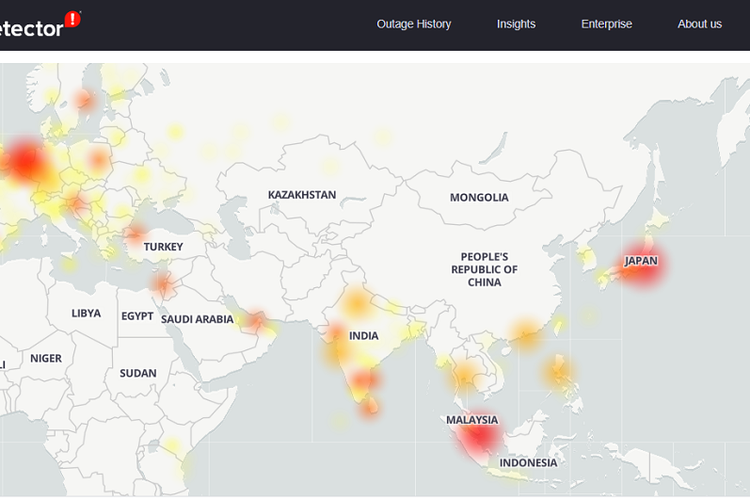Click the Downdetector red exclamation logo icon
The width and height of the screenshot is (750, 500).
point(73,19)
